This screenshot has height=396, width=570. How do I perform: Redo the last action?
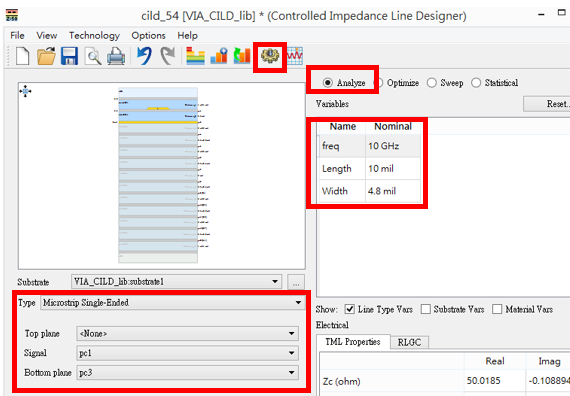pos(168,56)
